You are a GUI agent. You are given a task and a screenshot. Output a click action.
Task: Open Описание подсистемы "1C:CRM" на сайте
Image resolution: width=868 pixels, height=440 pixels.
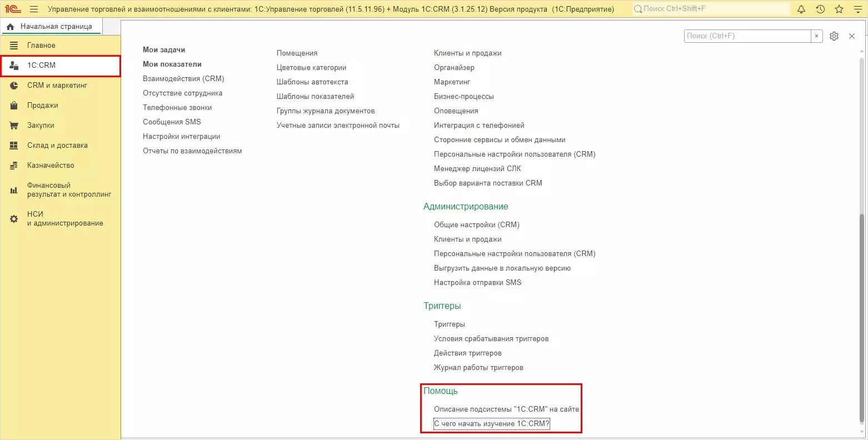click(x=507, y=409)
